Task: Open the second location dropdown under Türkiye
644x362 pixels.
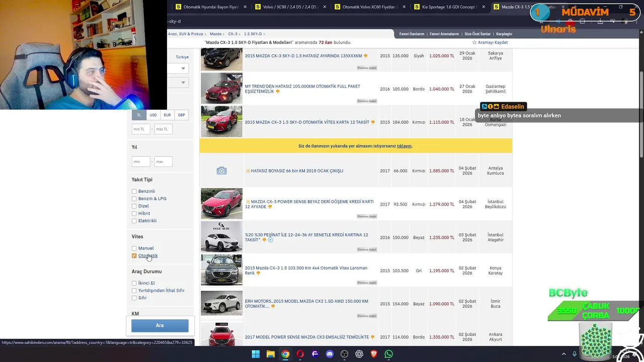Action: coord(178,82)
